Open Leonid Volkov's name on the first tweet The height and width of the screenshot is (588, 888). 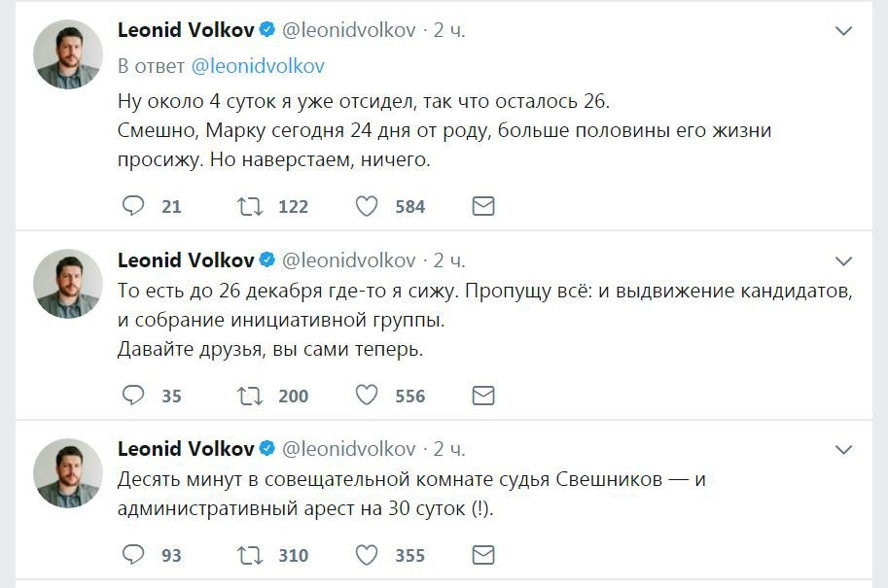(186, 30)
